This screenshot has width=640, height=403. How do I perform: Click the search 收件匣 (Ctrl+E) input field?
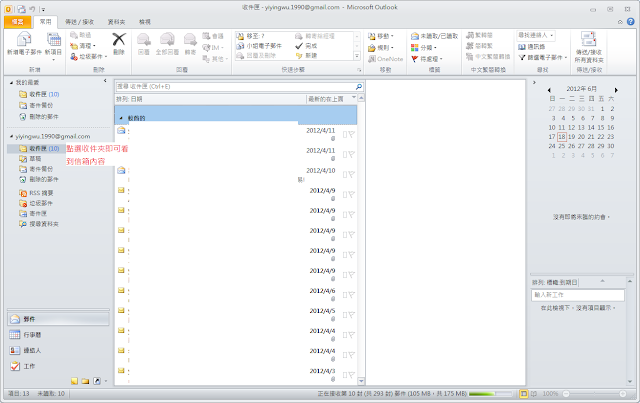[x=235, y=87]
